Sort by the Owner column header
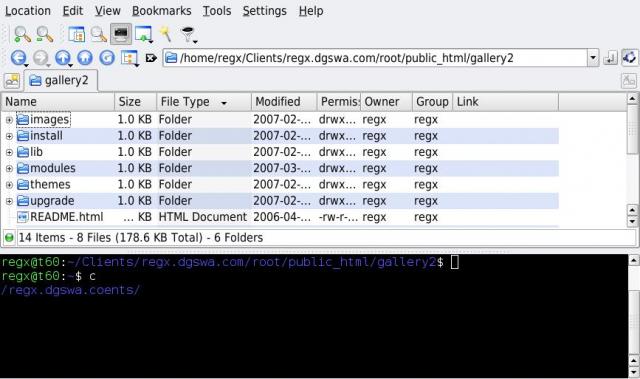Screen dimensions: 640x379 386,102
